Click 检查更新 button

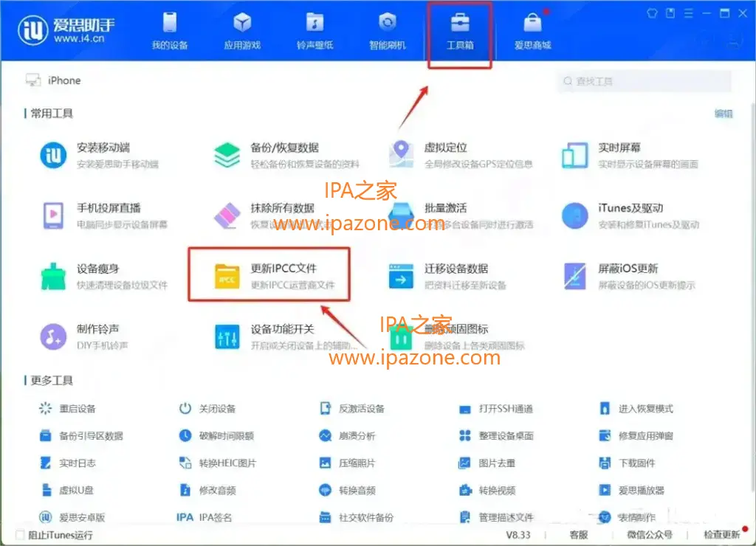722,534
